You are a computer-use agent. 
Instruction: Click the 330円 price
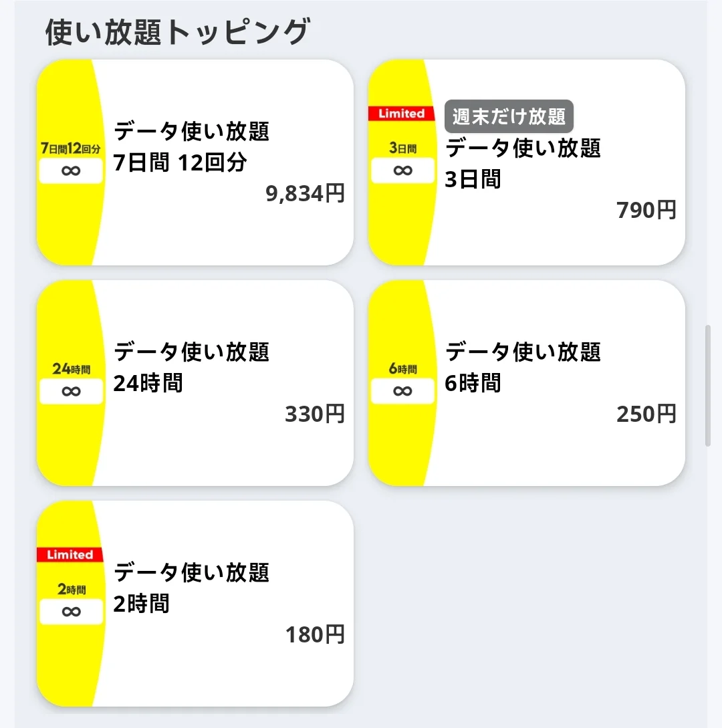(x=315, y=414)
